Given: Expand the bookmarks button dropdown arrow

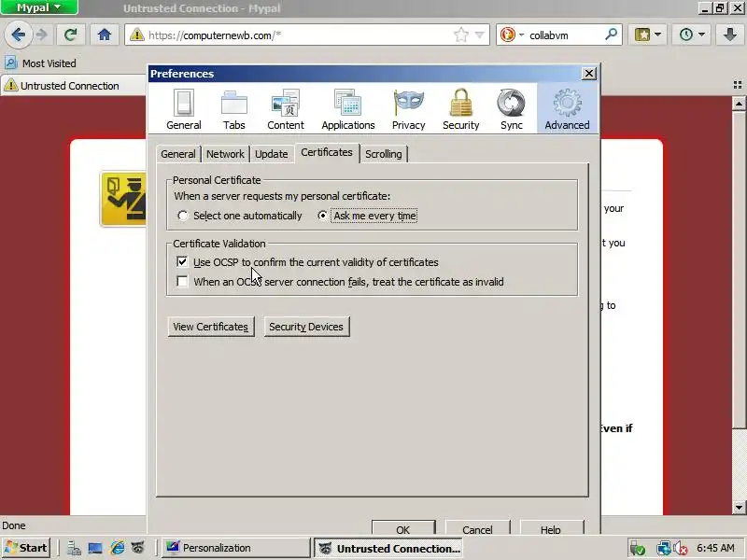Looking at the screenshot, I should tap(657, 35).
